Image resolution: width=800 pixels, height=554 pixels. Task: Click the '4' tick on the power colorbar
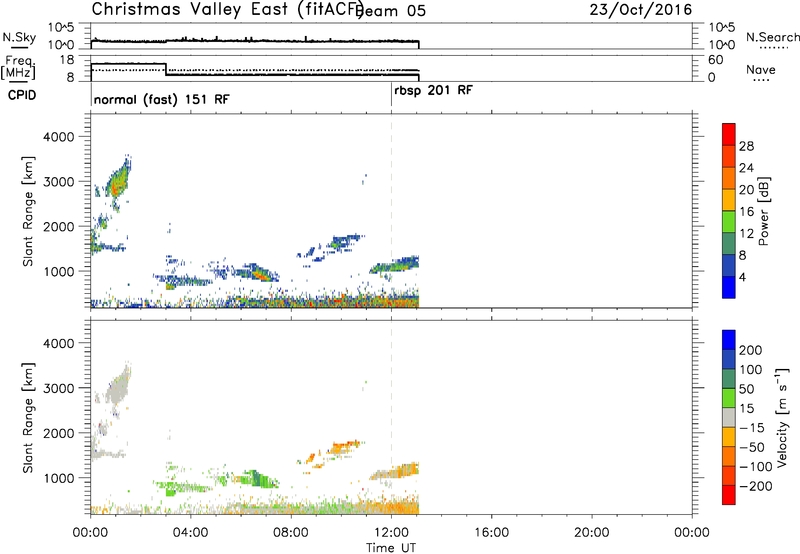(742, 277)
